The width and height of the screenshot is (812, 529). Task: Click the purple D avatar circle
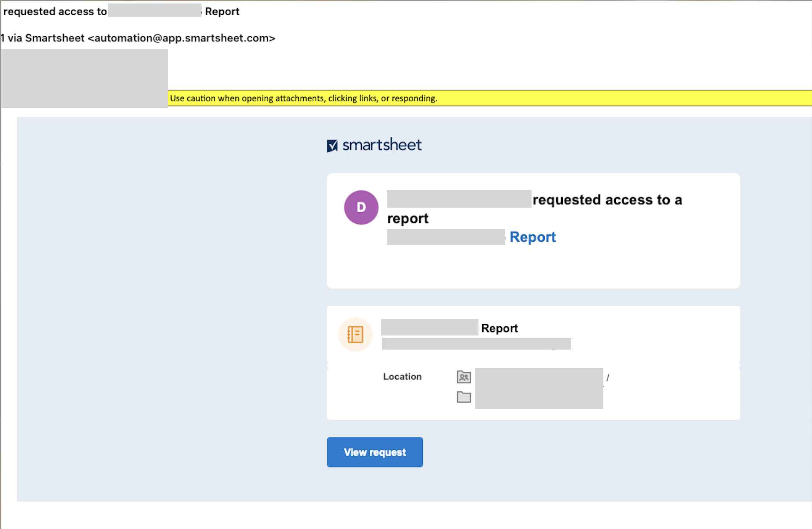coord(361,207)
